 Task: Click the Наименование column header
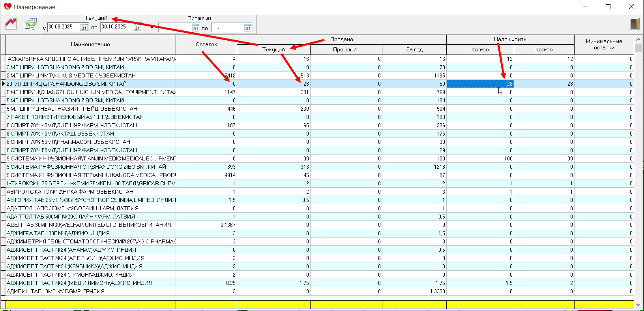tap(90, 45)
